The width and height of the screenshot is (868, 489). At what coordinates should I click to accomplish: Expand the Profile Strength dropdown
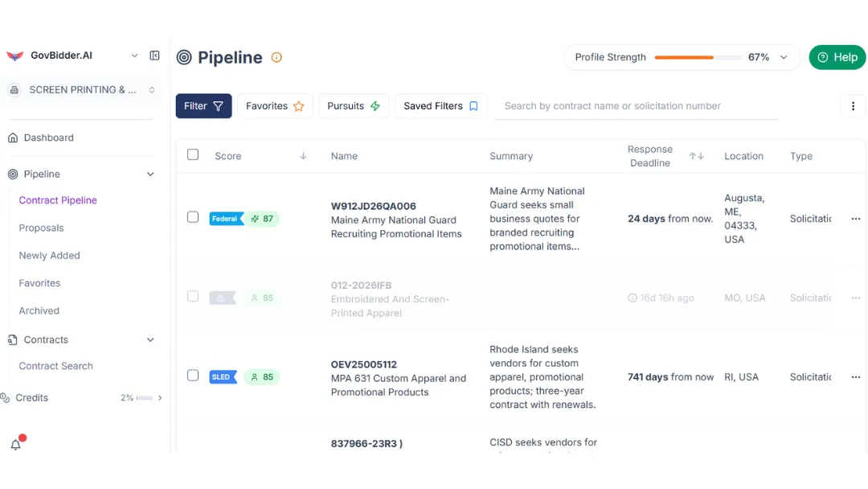coord(784,57)
